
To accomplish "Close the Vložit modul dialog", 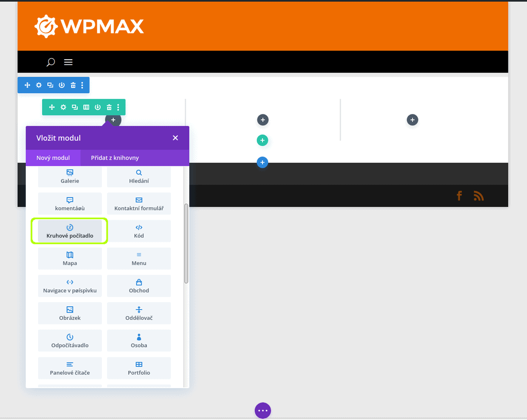I will [x=175, y=138].
